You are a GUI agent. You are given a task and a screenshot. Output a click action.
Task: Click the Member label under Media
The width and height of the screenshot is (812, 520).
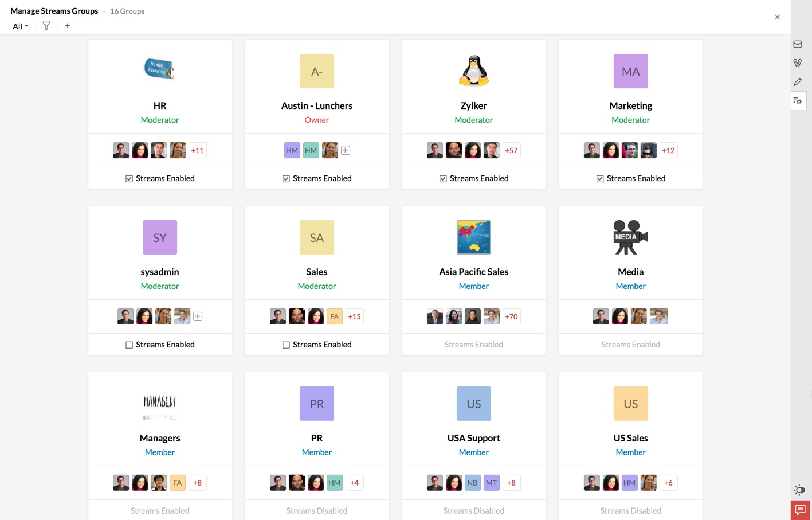631,286
